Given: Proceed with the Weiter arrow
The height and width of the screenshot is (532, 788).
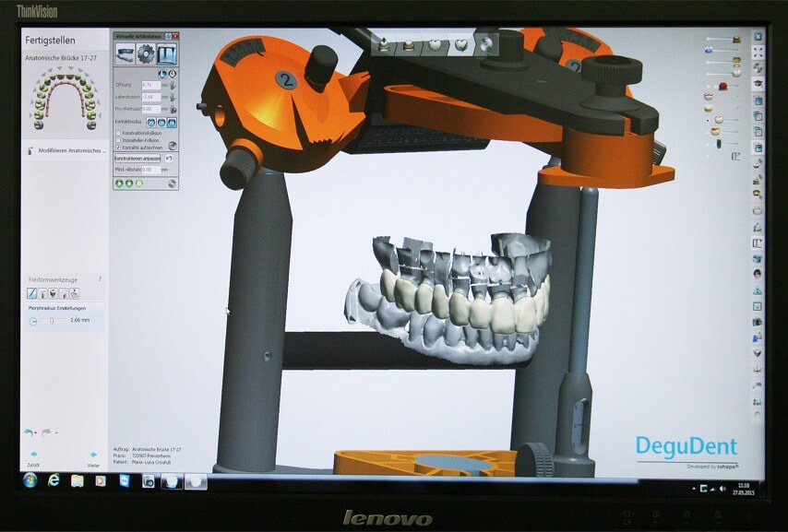Looking at the screenshot, I should tap(93, 455).
